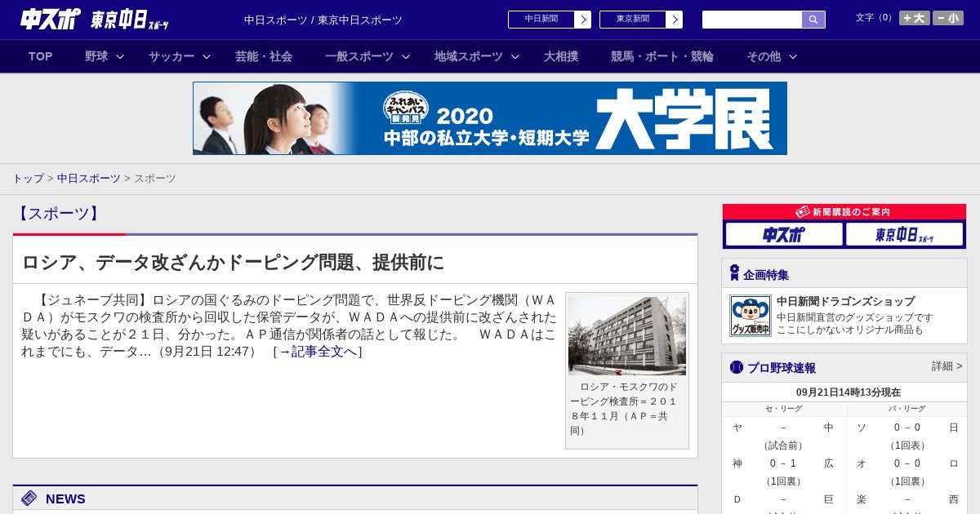The image size is (980, 514).
Task: Click the トップ breadcrumb link
Action: pos(28,178)
